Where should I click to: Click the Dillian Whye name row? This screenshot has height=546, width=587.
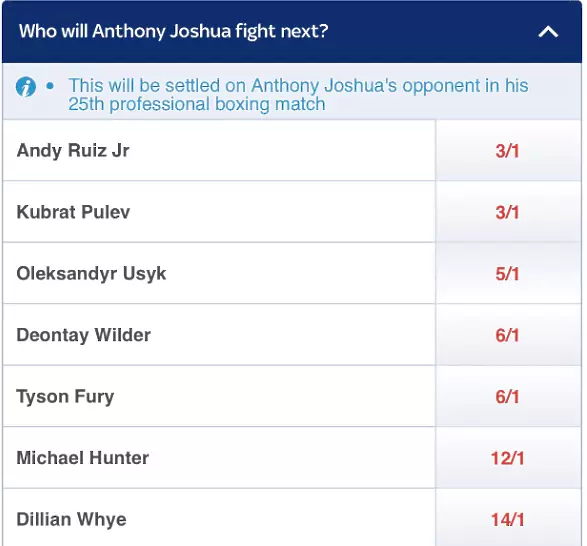pos(219,518)
